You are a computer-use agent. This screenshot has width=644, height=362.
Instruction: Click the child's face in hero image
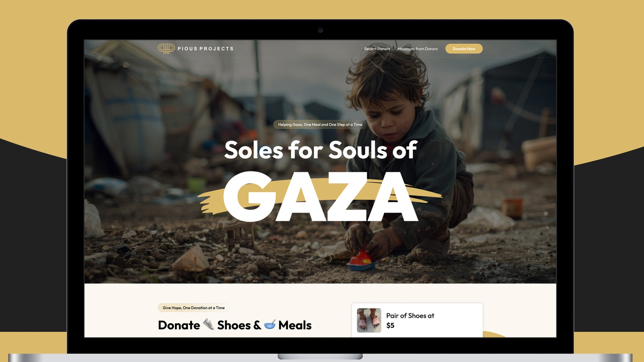tap(393, 116)
